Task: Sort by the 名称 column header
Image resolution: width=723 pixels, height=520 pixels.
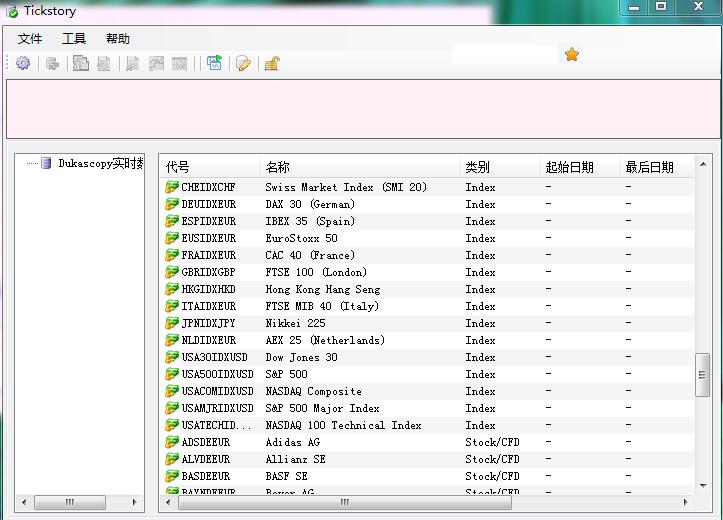Action: [x=360, y=167]
